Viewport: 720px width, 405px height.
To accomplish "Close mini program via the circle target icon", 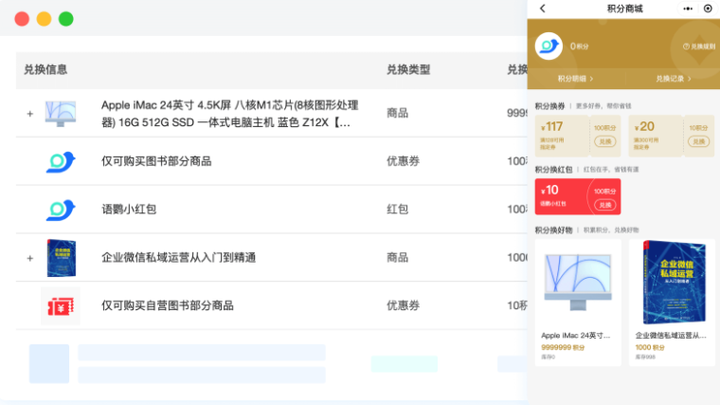I will [x=708, y=9].
